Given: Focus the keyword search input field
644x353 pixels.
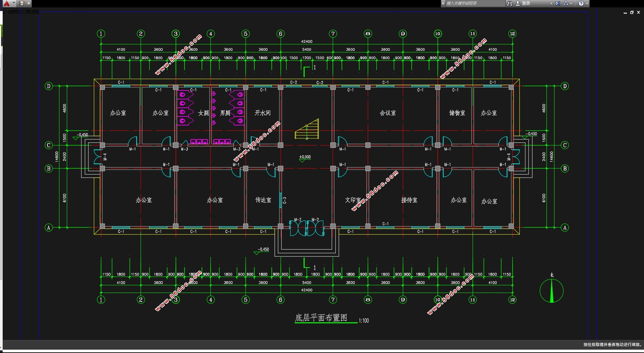Looking at the screenshot, I should 475,3.
